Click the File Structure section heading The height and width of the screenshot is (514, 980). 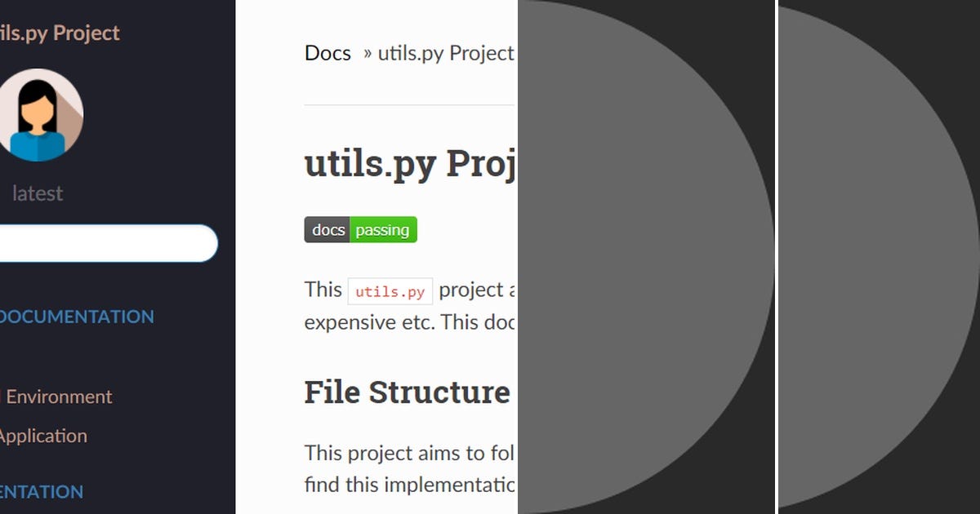pos(406,392)
